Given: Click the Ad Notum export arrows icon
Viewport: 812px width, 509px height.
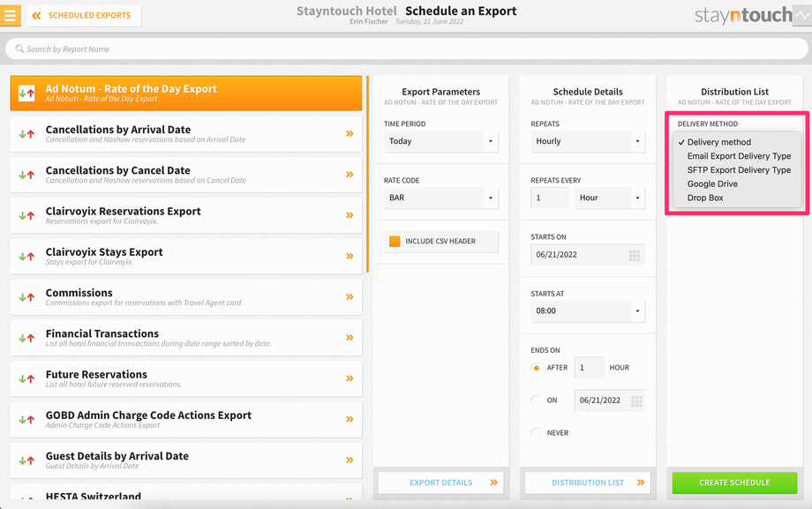Looking at the screenshot, I should click(26, 94).
